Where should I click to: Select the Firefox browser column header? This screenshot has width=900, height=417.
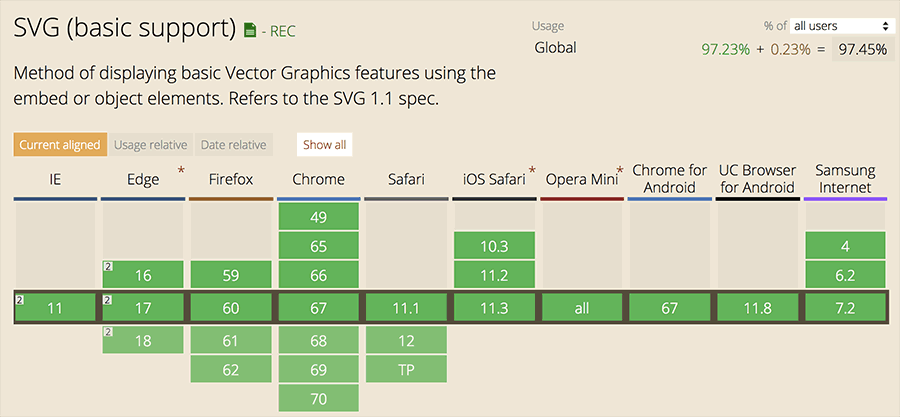pyautogui.click(x=231, y=180)
